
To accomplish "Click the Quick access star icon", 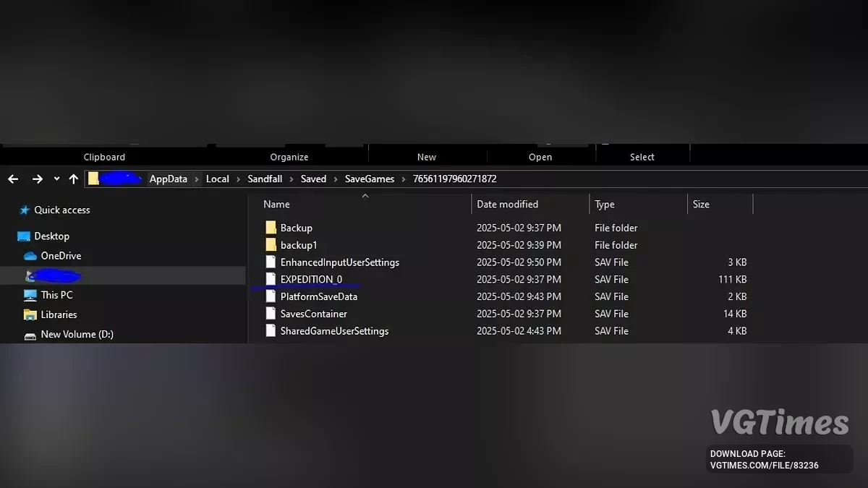I will [25, 210].
